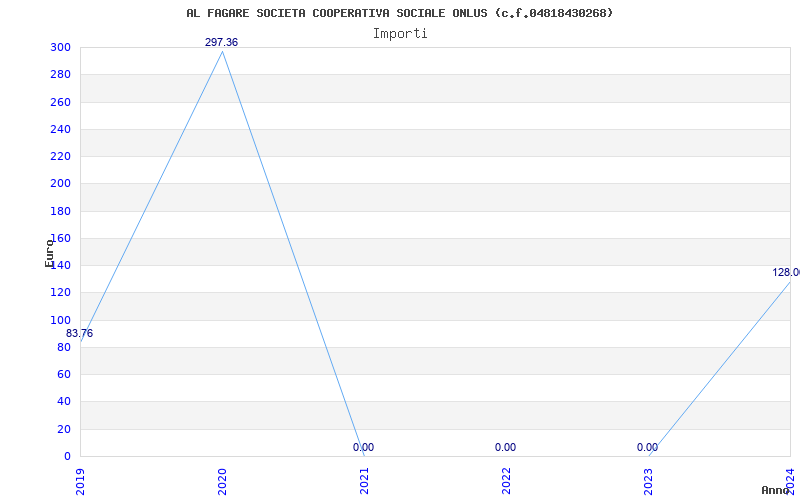
Task: Click the 280 y-axis tick label
Action: pyautogui.click(x=60, y=75)
